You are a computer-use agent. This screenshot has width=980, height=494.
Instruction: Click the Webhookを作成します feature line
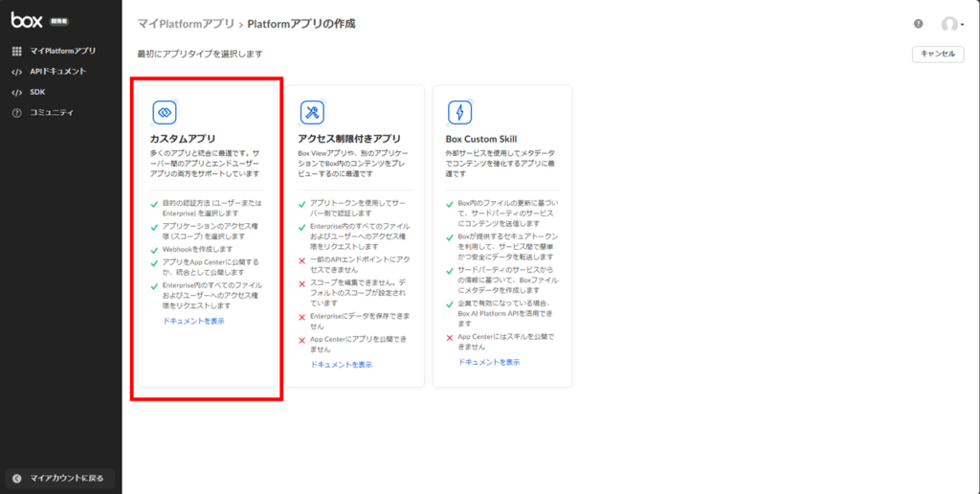tap(197, 249)
